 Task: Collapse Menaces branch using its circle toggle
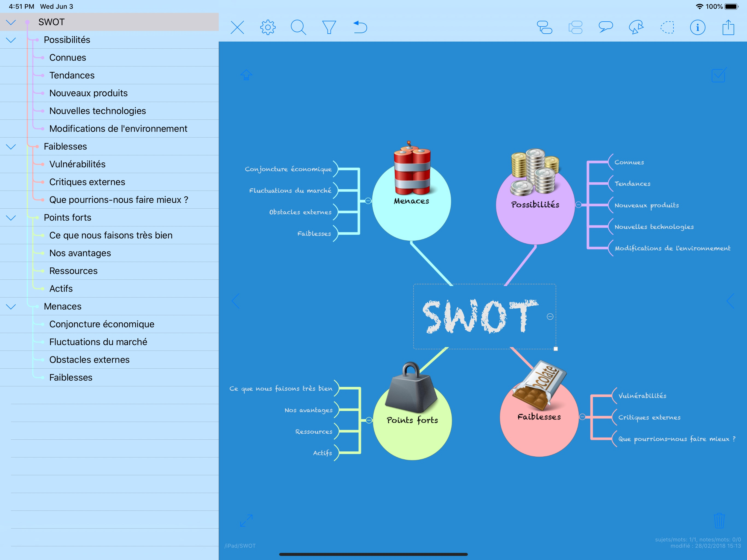point(368,201)
